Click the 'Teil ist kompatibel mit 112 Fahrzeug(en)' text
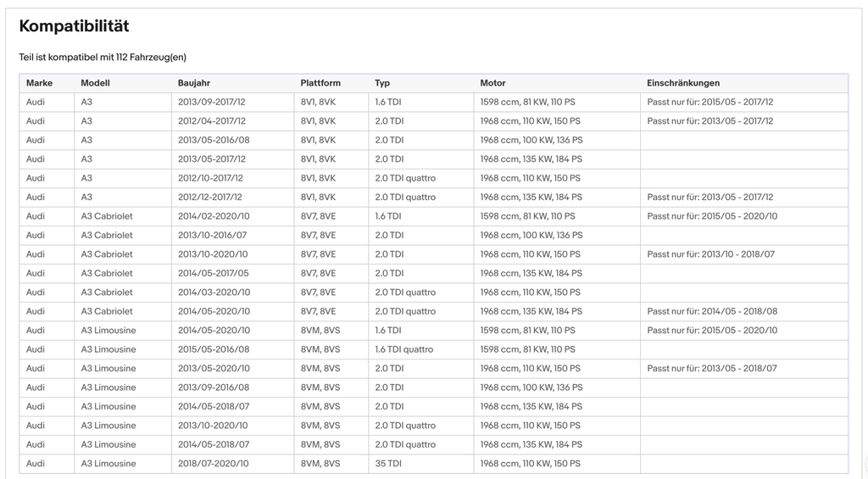The image size is (868, 479). (103, 57)
